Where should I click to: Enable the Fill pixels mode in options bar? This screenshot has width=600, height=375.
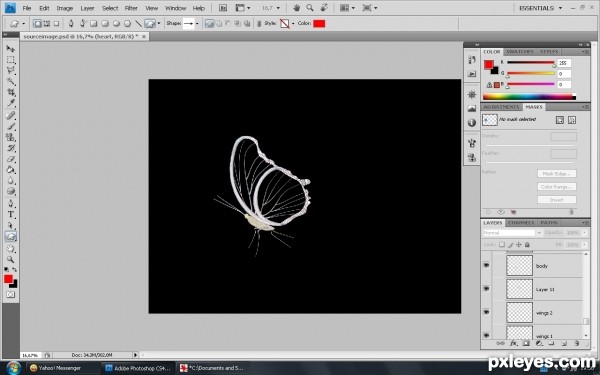[56, 24]
